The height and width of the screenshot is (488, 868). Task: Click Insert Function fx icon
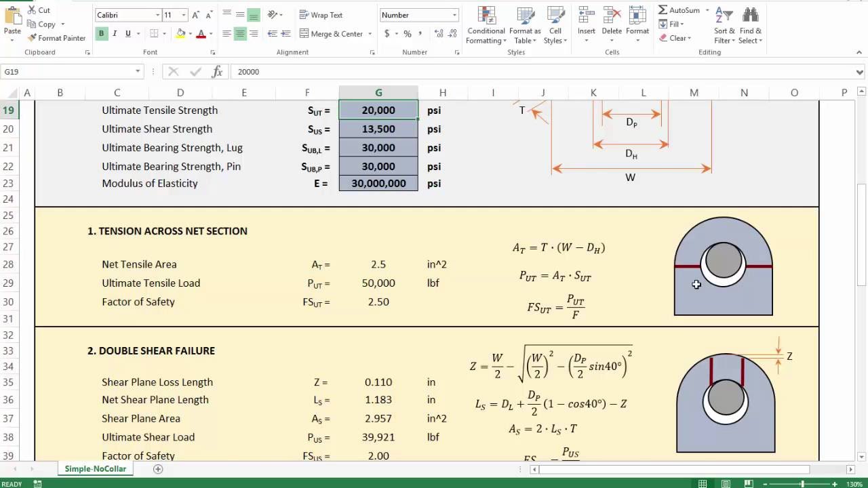(x=218, y=71)
